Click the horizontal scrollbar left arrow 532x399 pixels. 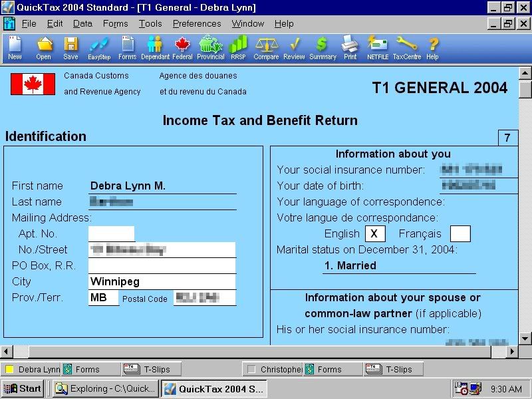click(x=7, y=352)
